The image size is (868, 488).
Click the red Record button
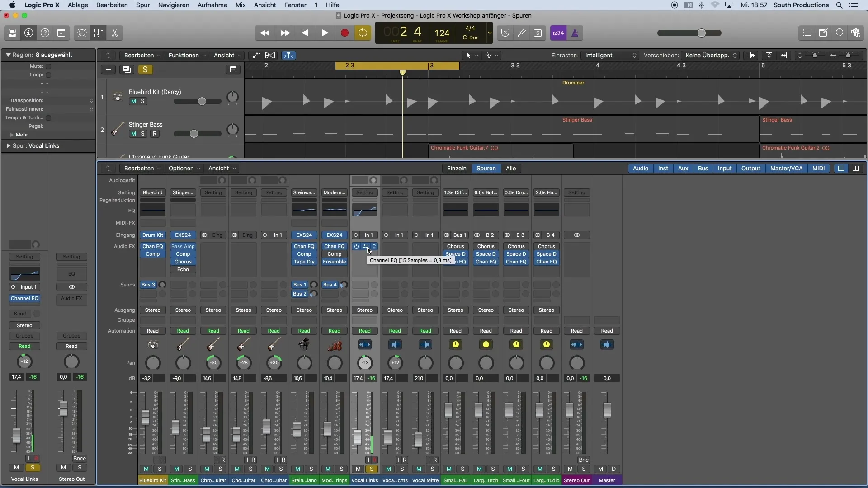[344, 33]
